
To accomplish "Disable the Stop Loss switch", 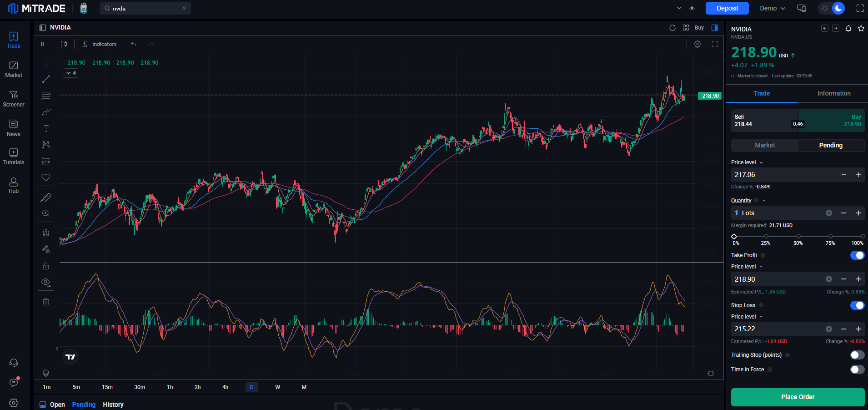I will click(x=857, y=305).
